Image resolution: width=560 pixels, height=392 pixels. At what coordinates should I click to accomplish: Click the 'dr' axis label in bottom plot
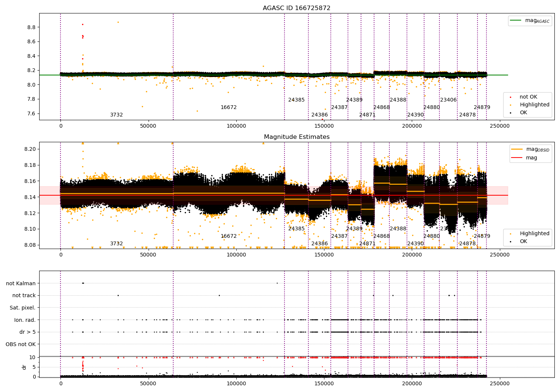click(24, 367)
